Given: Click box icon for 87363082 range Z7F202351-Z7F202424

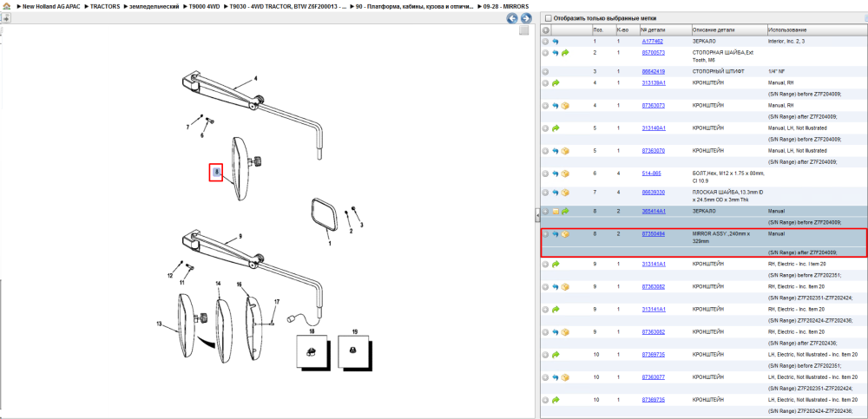Looking at the screenshot, I should (565, 287).
